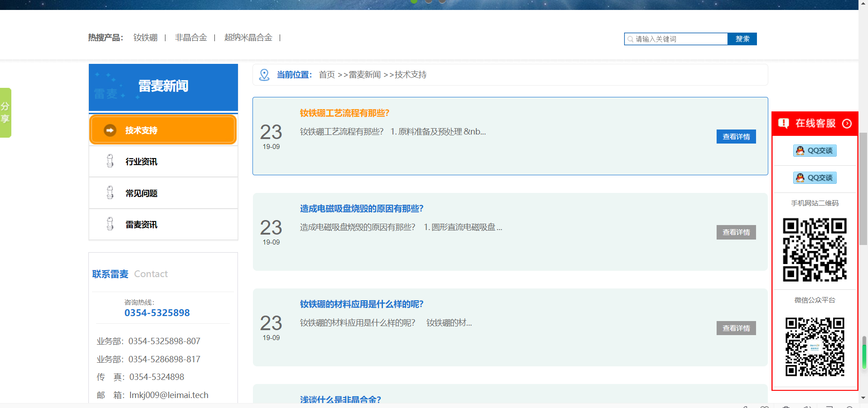Open article 钕铁硼工艺流程有那些?

coord(344,113)
